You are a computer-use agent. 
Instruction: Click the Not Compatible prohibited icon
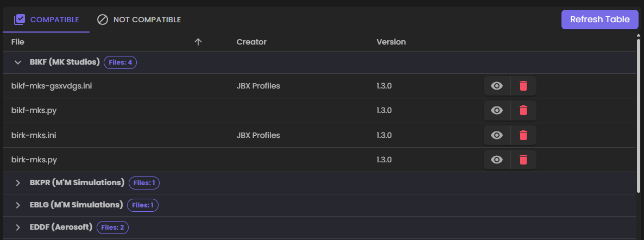pos(102,20)
